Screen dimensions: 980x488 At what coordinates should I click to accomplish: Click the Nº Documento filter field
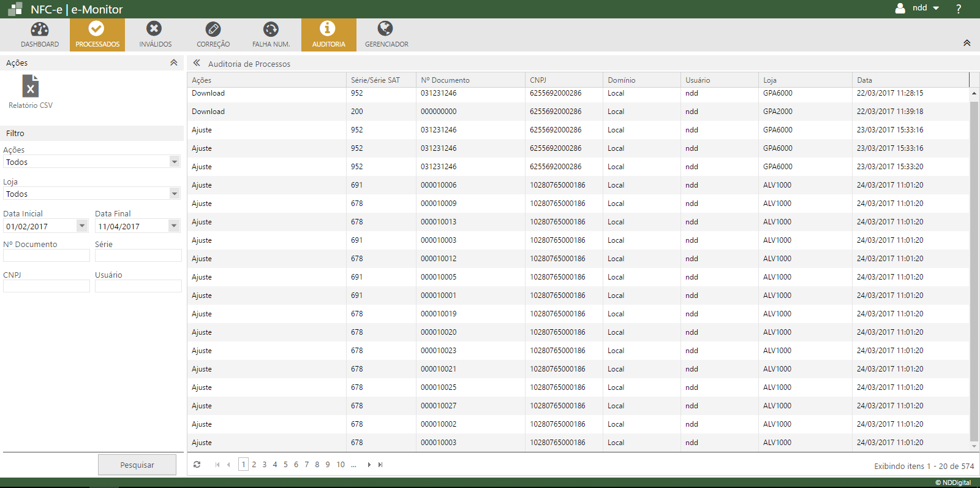click(47, 256)
